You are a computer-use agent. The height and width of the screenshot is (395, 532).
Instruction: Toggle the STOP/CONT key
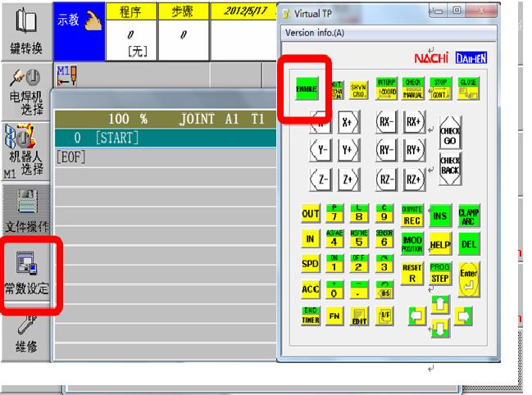point(441,87)
